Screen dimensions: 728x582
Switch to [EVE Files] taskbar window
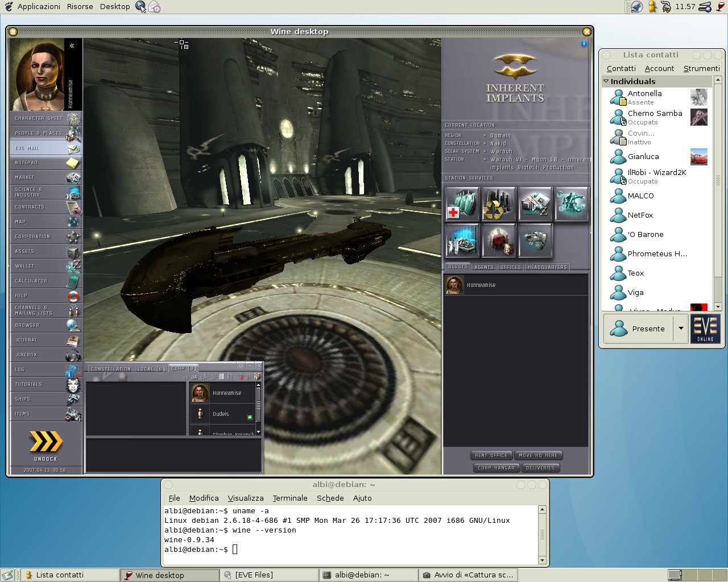point(269,575)
